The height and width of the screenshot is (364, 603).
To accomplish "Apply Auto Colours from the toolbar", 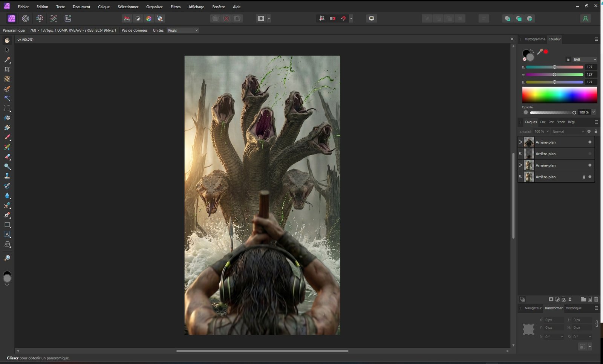I will 149,18.
